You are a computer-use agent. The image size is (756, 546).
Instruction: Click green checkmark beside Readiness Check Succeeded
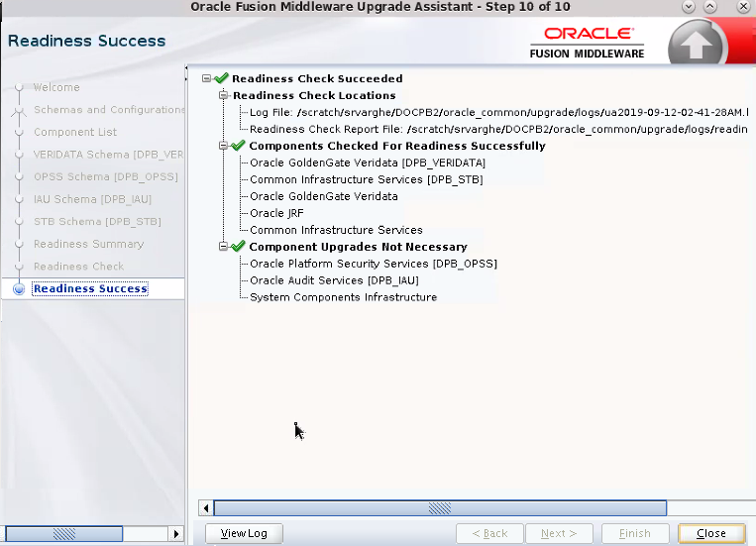pos(221,77)
